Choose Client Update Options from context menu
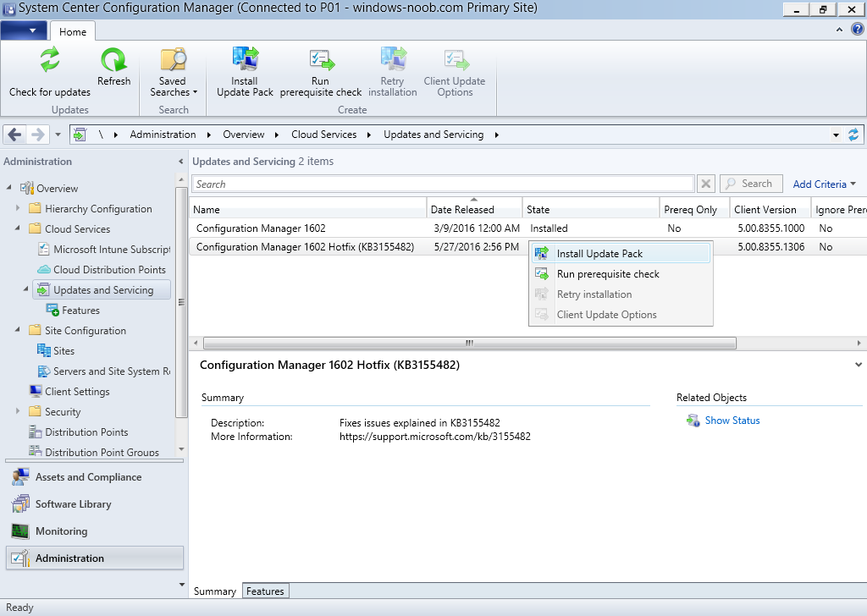Viewport: 867px width, 616px height. (x=621, y=315)
